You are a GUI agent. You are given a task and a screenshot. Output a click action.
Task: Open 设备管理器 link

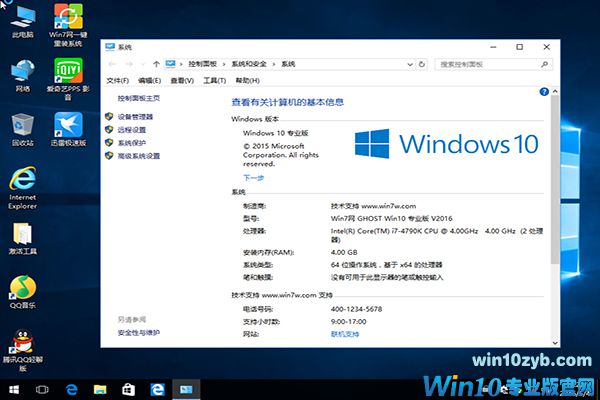pos(135,117)
